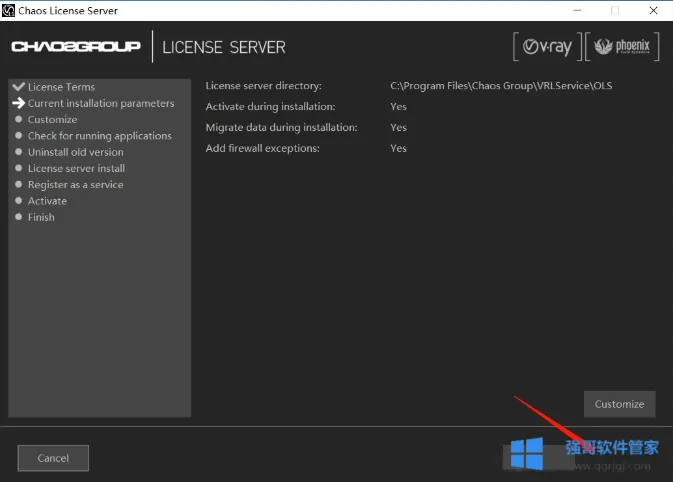
Task: Click the ChaosGroup logo
Action: [76, 46]
